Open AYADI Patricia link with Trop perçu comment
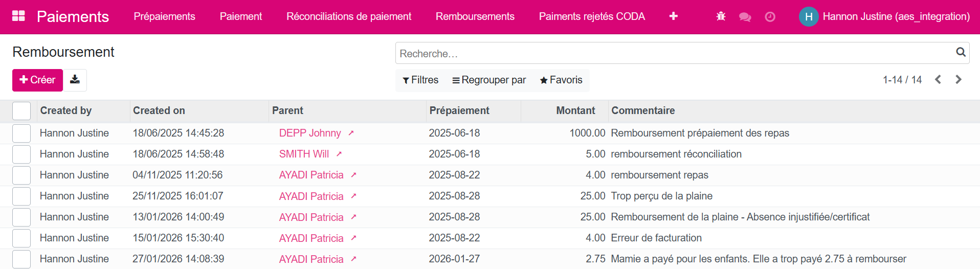The width and height of the screenshot is (980, 269). coord(311,196)
